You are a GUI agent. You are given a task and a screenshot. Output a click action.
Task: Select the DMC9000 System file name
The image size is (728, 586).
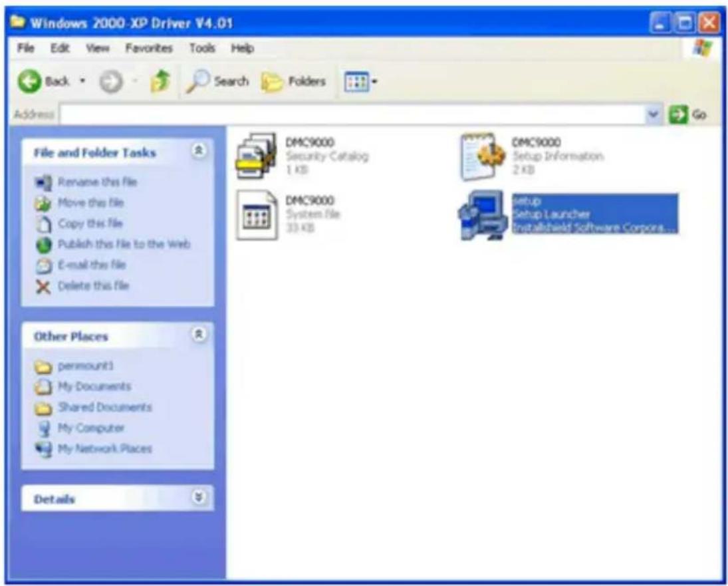309,201
